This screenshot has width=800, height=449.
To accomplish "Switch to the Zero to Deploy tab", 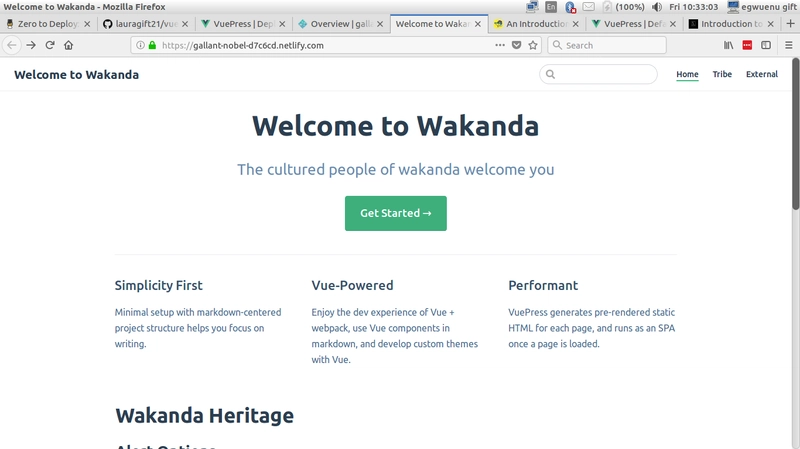I will point(49,24).
